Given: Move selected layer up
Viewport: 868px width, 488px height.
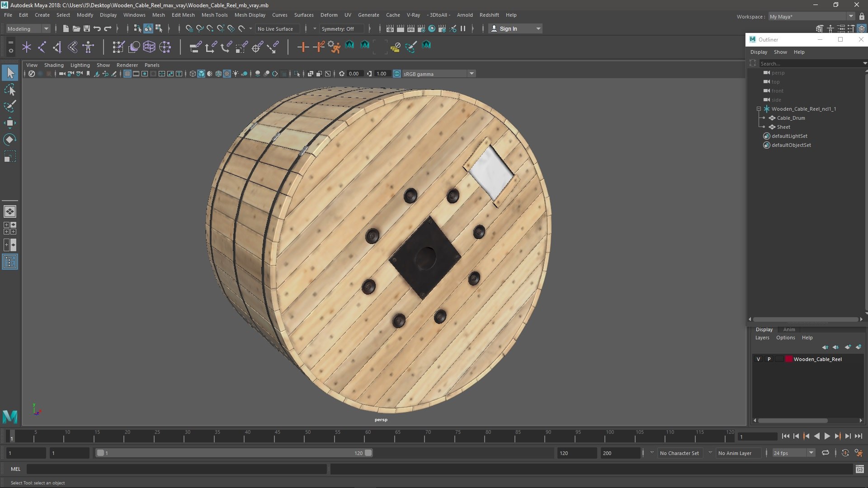Looking at the screenshot, I should tap(825, 347).
